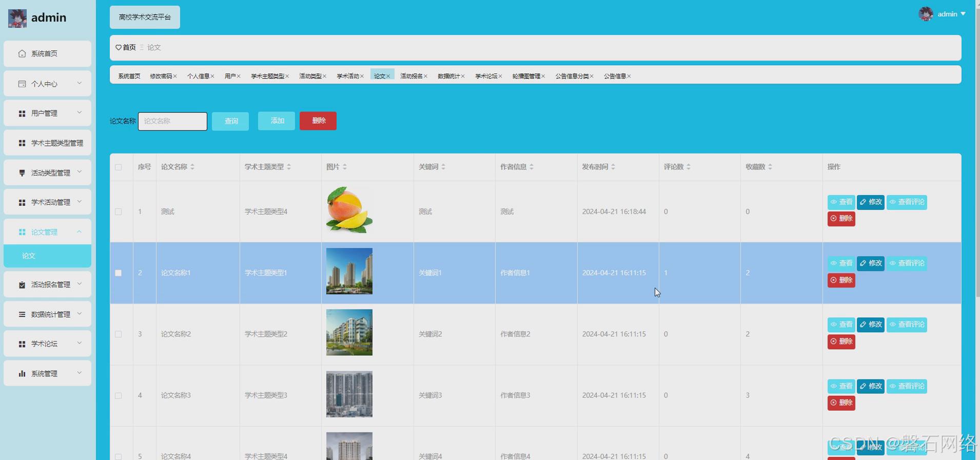This screenshot has width=980, height=460.
Task: Click the 添加 button
Action: [x=277, y=121]
